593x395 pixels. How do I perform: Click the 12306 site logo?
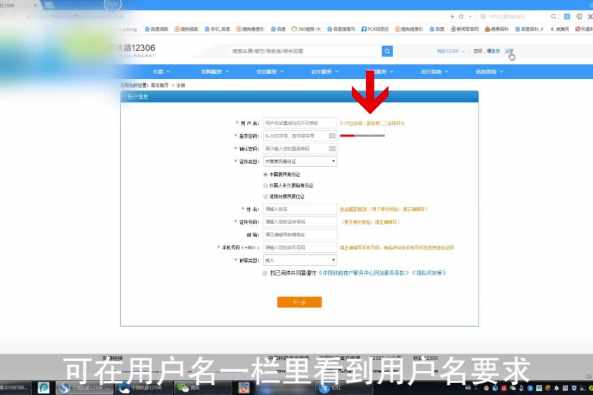tap(138, 49)
